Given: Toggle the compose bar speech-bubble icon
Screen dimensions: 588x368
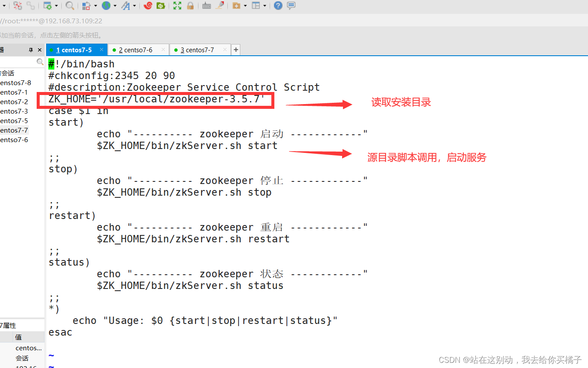Looking at the screenshot, I should pyautogui.click(x=291, y=6).
